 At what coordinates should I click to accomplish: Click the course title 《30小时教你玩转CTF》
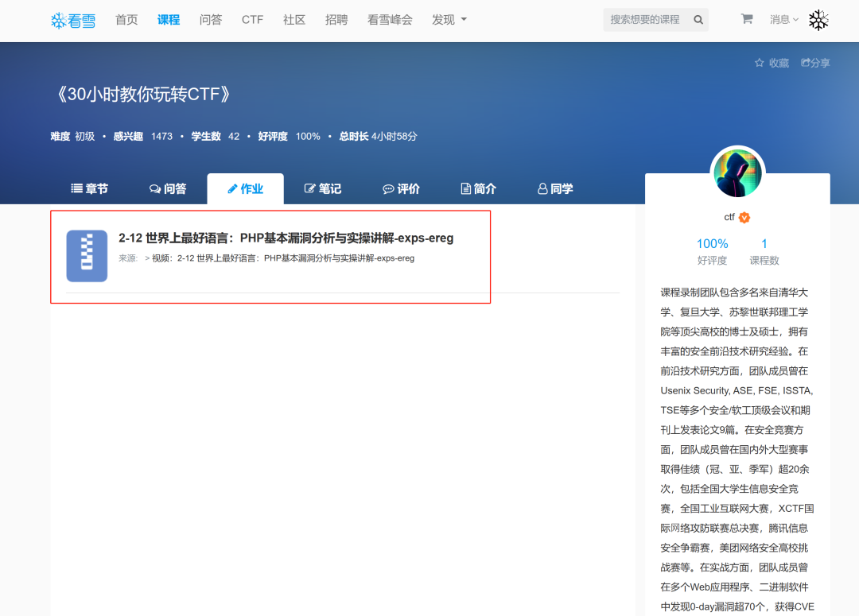[143, 94]
